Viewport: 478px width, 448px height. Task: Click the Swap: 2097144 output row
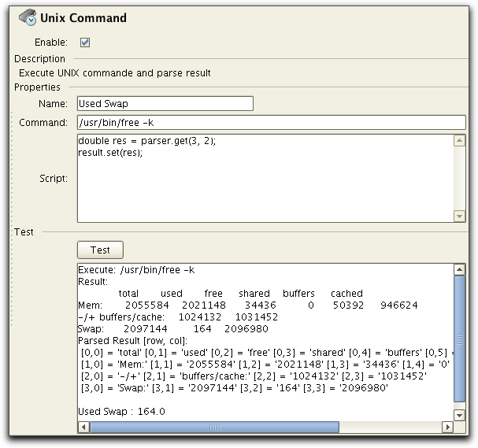click(172, 329)
